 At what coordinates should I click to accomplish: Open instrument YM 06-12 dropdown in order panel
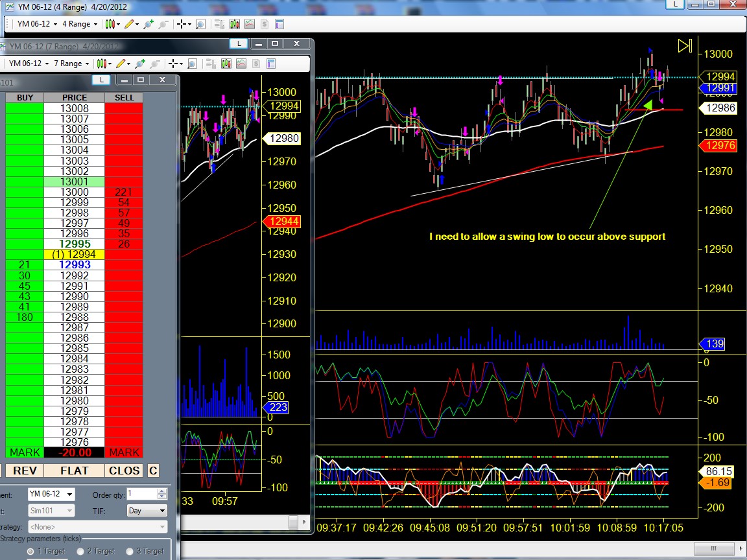(51, 494)
